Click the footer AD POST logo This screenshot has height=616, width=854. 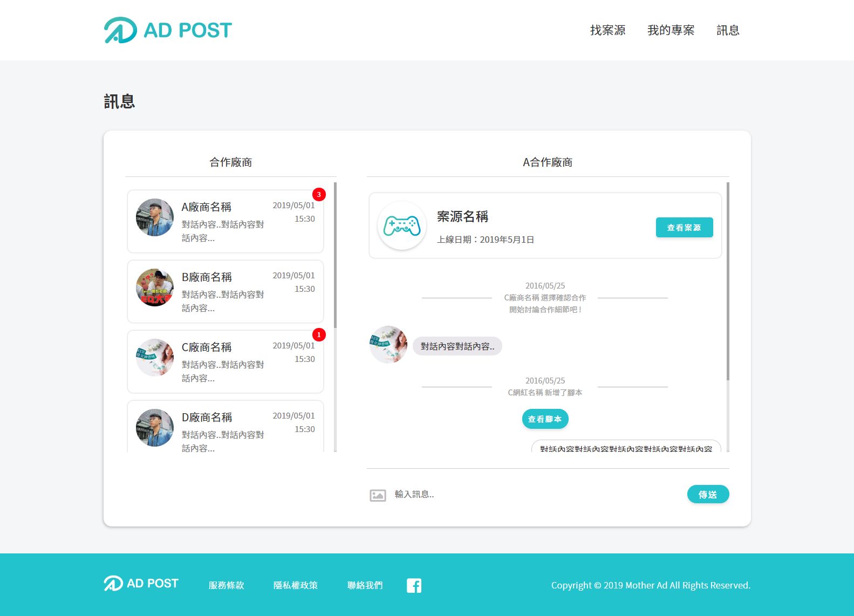click(141, 584)
